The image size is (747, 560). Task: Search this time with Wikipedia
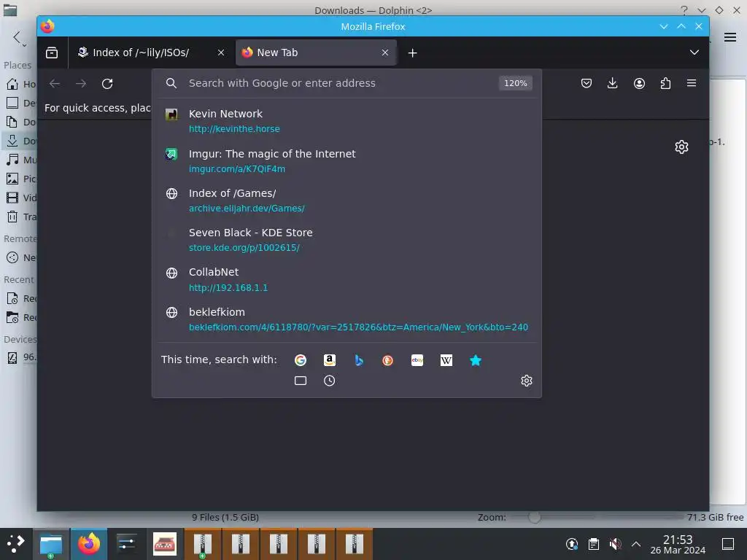click(446, 360)
